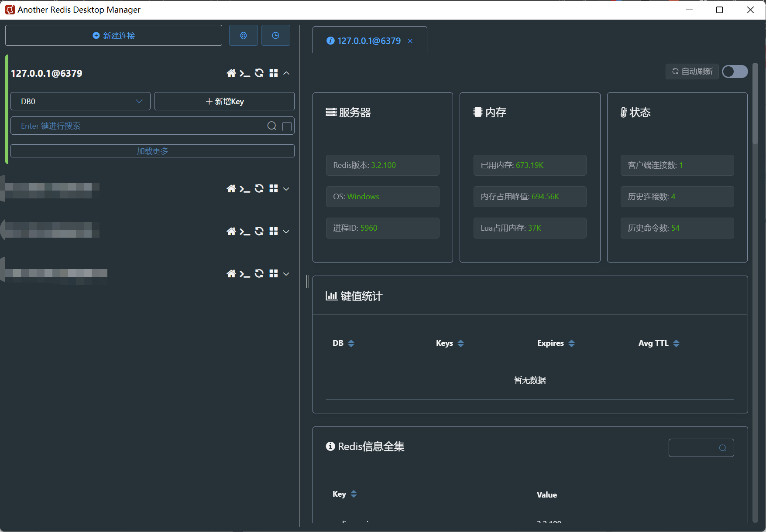Maximize the Another Redis Desktop Manager window
The image size is (766, 532).
720,10
